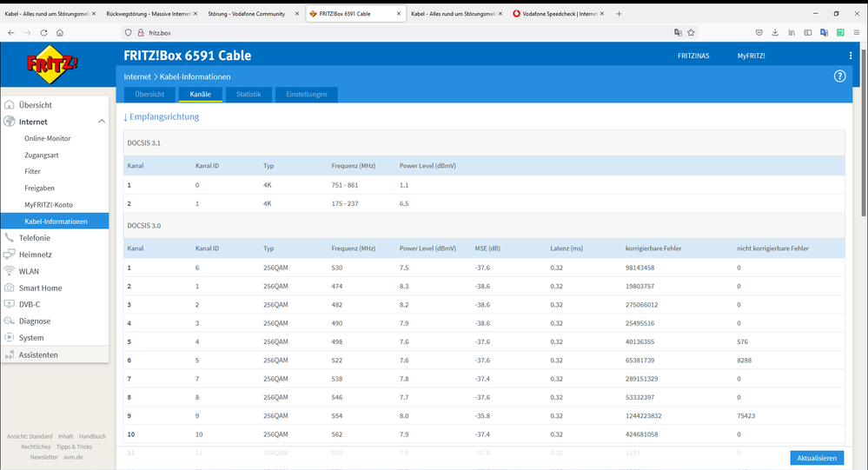Image resolution: width=868 pixels, height=470 pixels.
Task: Switch to Störung - Vodafone Community tab
Action: pos(252,14)
